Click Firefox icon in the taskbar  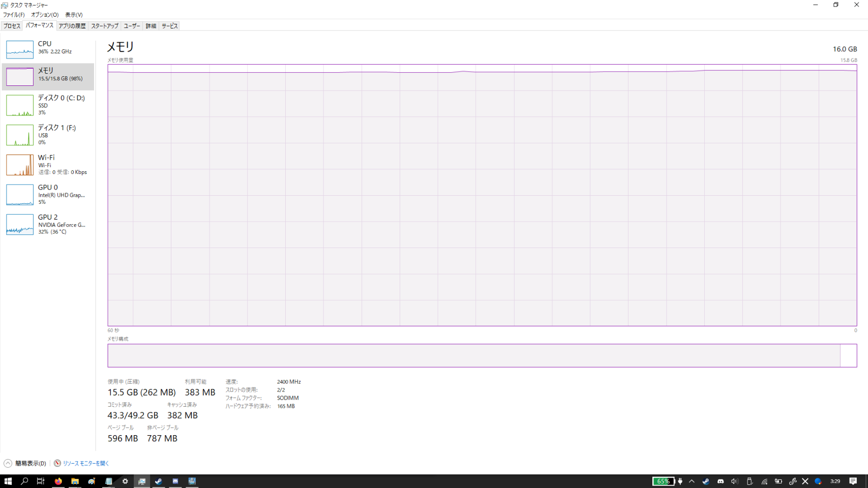coord(58,481)
